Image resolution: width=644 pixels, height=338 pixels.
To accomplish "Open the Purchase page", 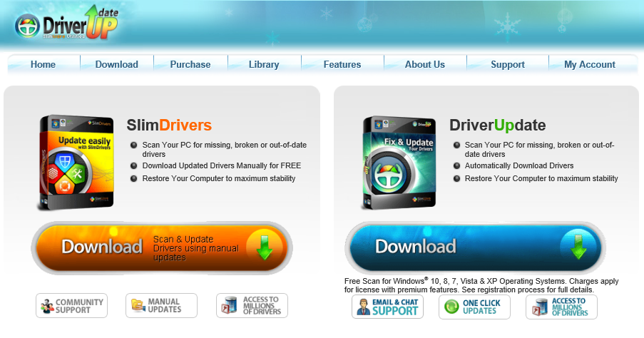I will pos(190,64).
